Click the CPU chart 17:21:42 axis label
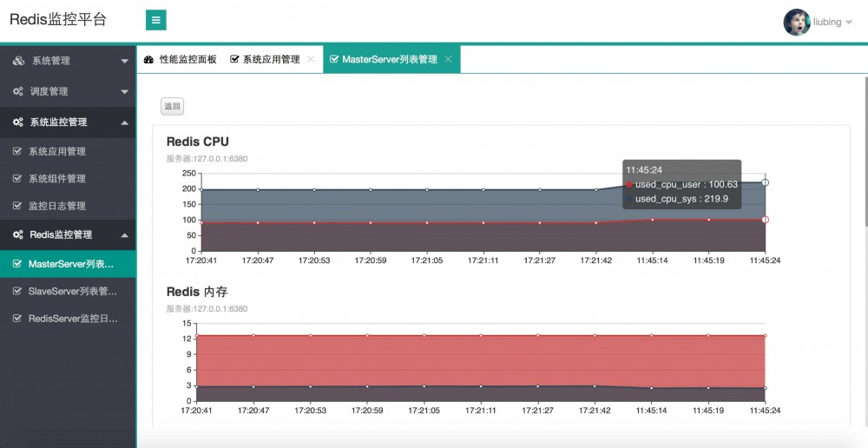Image resolution: width=868 pixels, height=448 pixels. coord(596,260)
